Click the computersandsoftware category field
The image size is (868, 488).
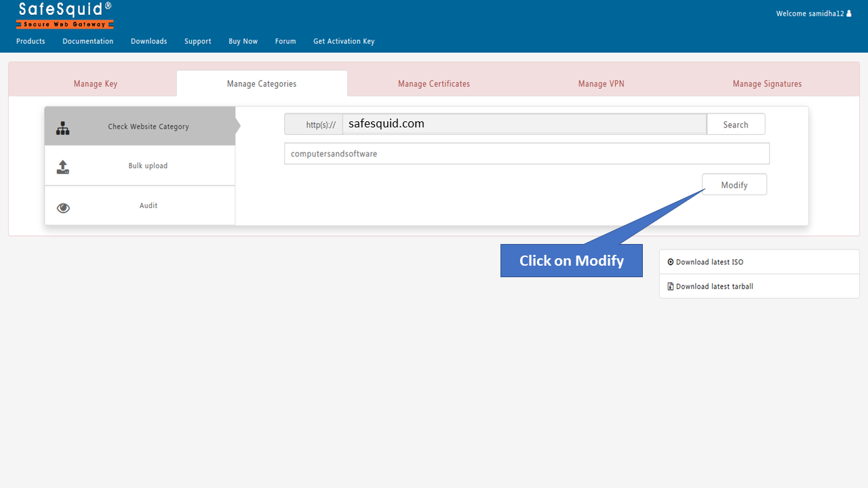[x=527, y=154]
